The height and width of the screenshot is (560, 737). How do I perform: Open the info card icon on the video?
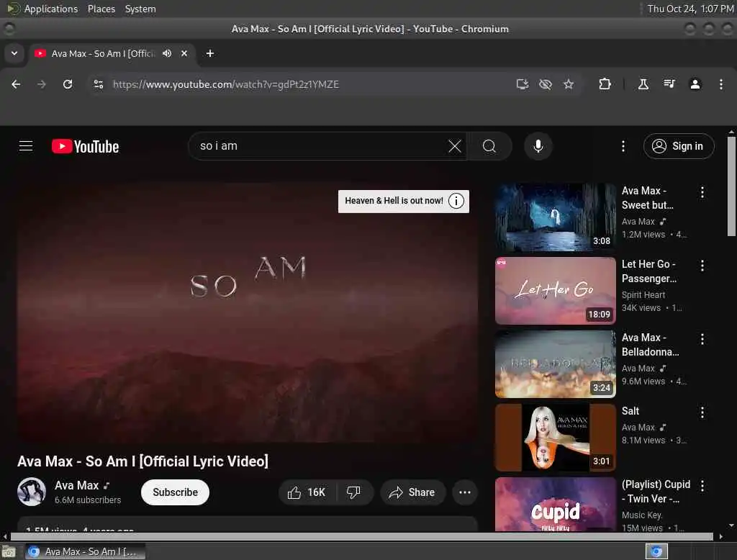point(456,201)
